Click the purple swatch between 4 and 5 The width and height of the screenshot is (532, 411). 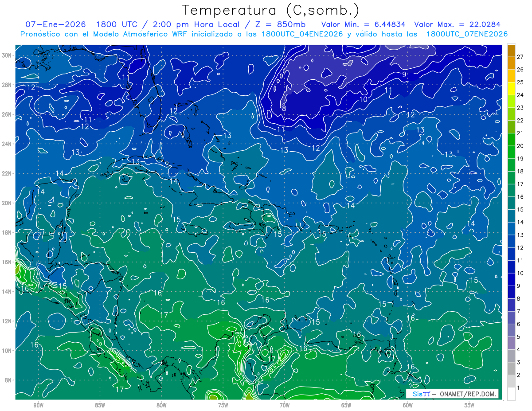pos(511,343)
